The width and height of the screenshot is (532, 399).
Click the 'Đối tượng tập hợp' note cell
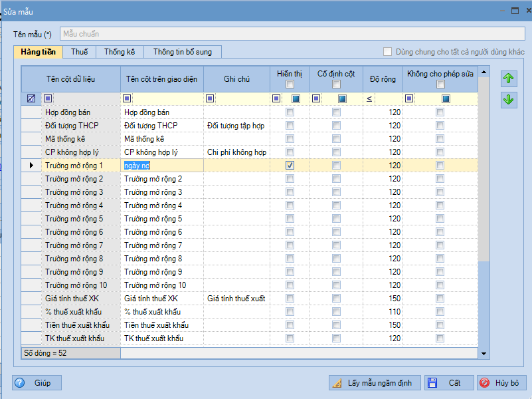coord(237,126)
